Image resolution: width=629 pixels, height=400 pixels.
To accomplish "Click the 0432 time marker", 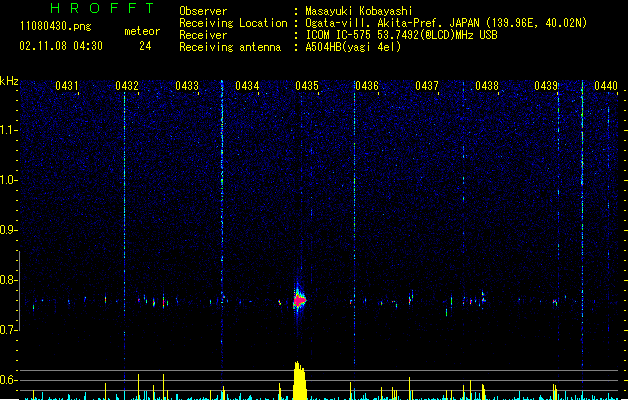I will [x=127, y=86].
